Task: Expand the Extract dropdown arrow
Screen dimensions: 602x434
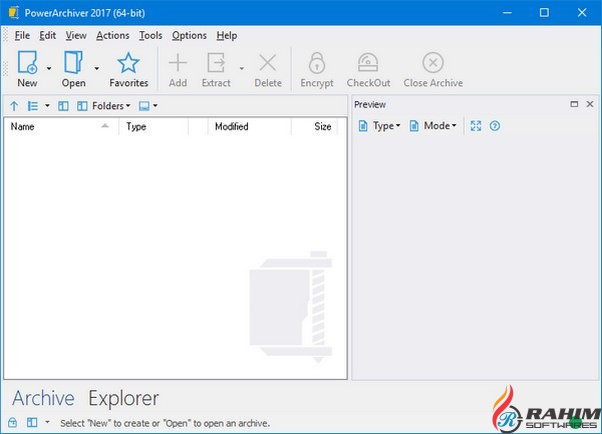Action: (241, 68)
